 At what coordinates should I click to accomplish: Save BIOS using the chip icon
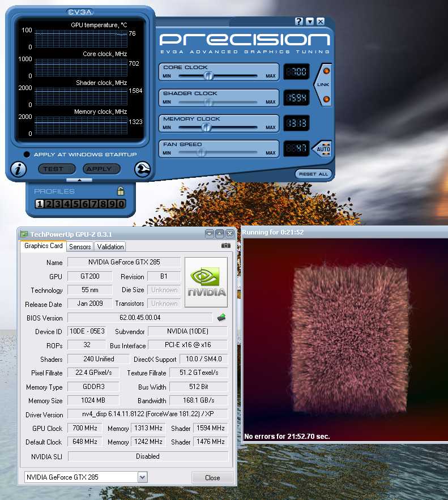(221, 317)
